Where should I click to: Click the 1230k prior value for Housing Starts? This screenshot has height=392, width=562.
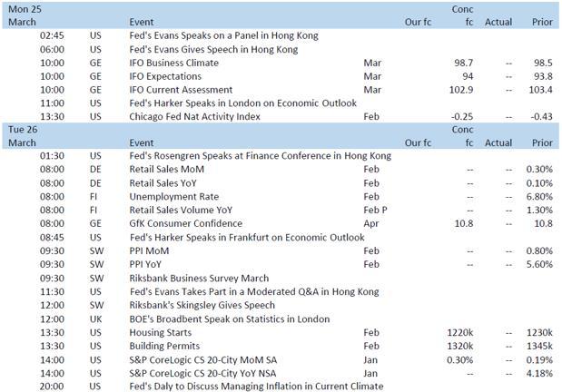point(539,333)
